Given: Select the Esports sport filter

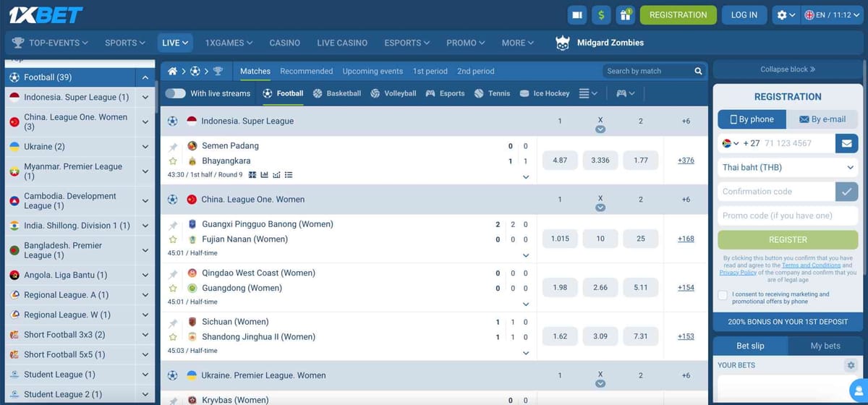Looking at the screenshot, I should point(445,93).
